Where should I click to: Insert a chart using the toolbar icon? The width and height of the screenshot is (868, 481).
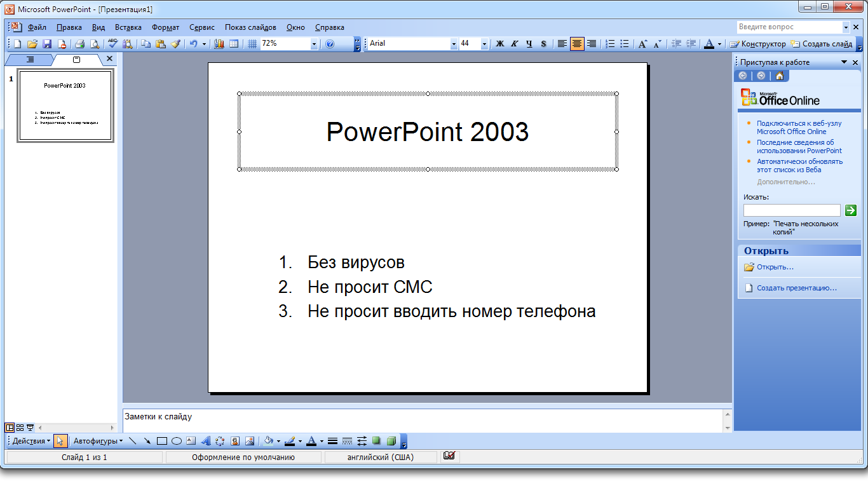220,44
